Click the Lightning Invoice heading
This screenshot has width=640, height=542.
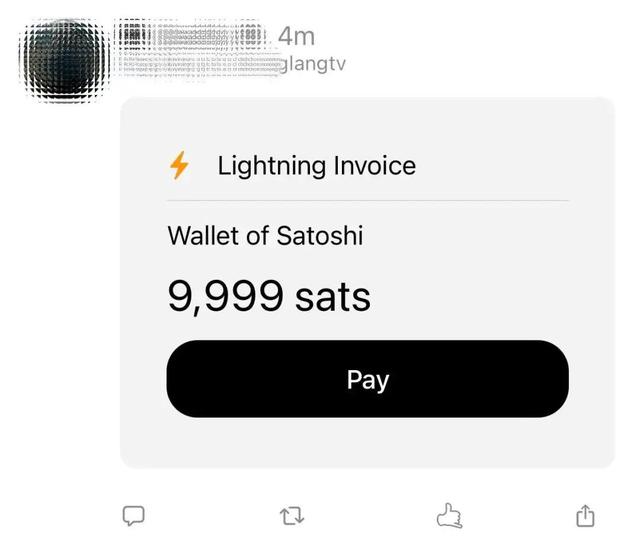[x=316, y=165]
